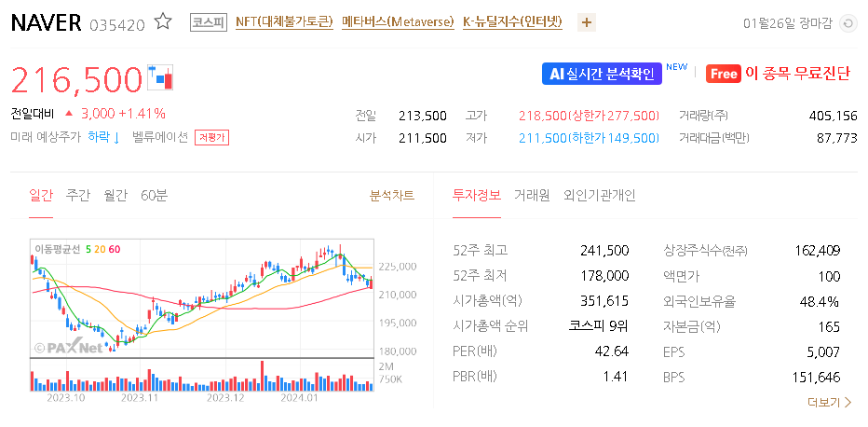The image size is (868, 427).
Task: Click the BPS value 151,646
Action: pos(816,378)
